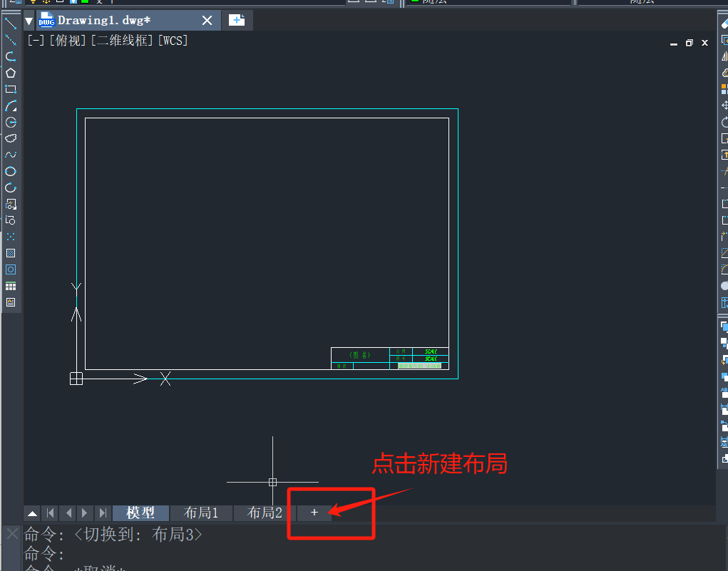Select the Line drawing tool
Screen dimensions: 728x571
coord(11,24)
